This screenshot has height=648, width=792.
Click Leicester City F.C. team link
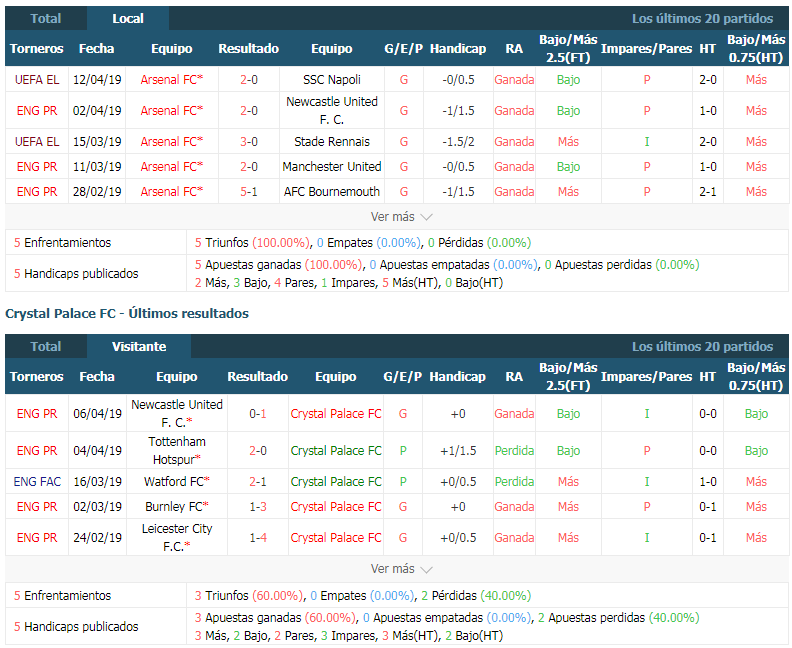click(x=177, y=537)
